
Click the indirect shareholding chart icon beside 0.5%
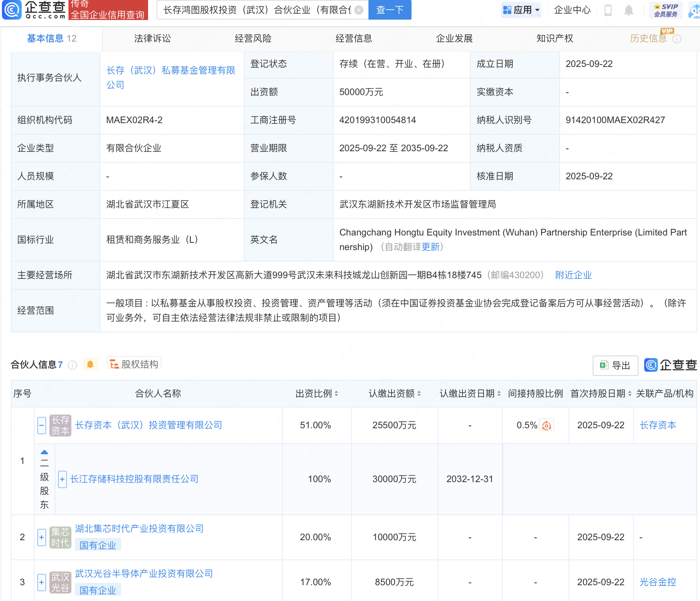point(547,425)
